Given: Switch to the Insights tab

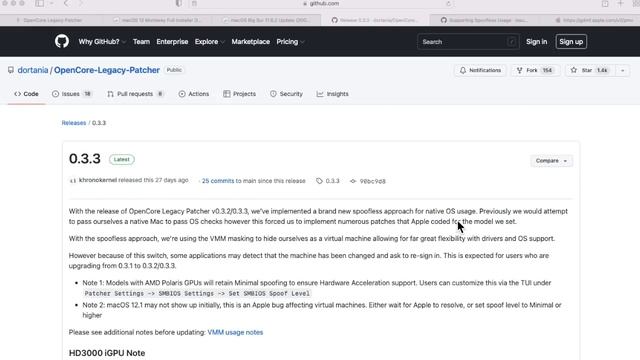Looking at the screenshot, I should 333,94.
